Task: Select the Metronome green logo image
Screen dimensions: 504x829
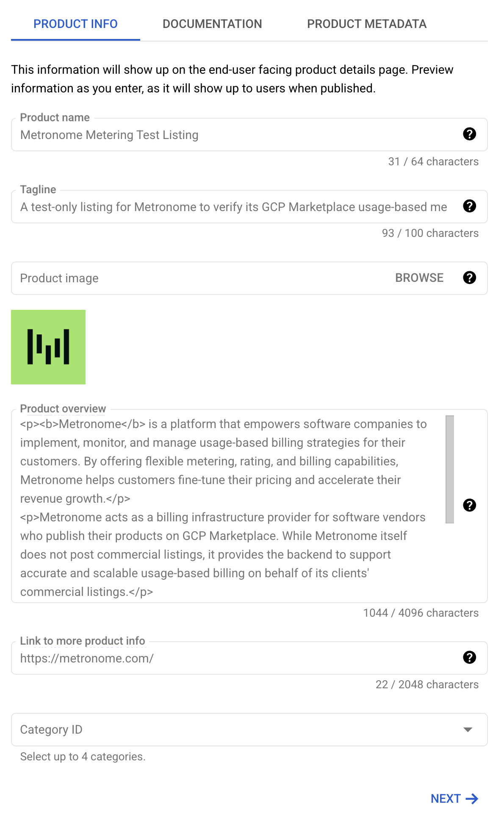Action: tap(48, 347)
